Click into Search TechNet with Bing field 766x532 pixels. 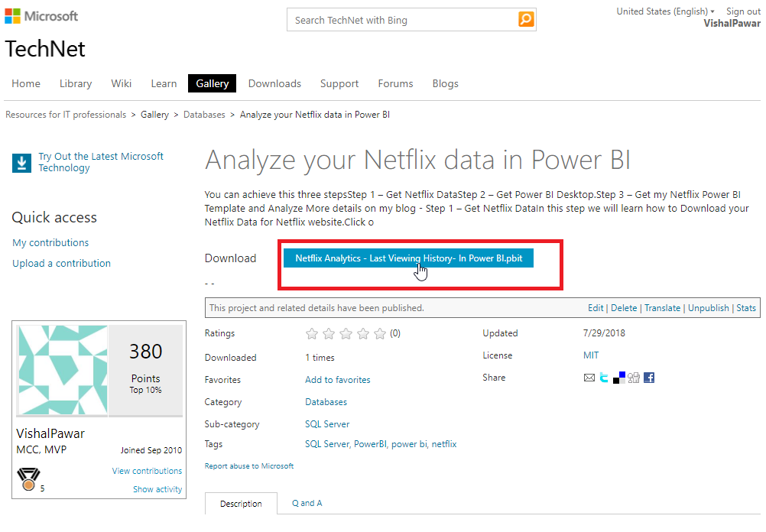(401, 20)
